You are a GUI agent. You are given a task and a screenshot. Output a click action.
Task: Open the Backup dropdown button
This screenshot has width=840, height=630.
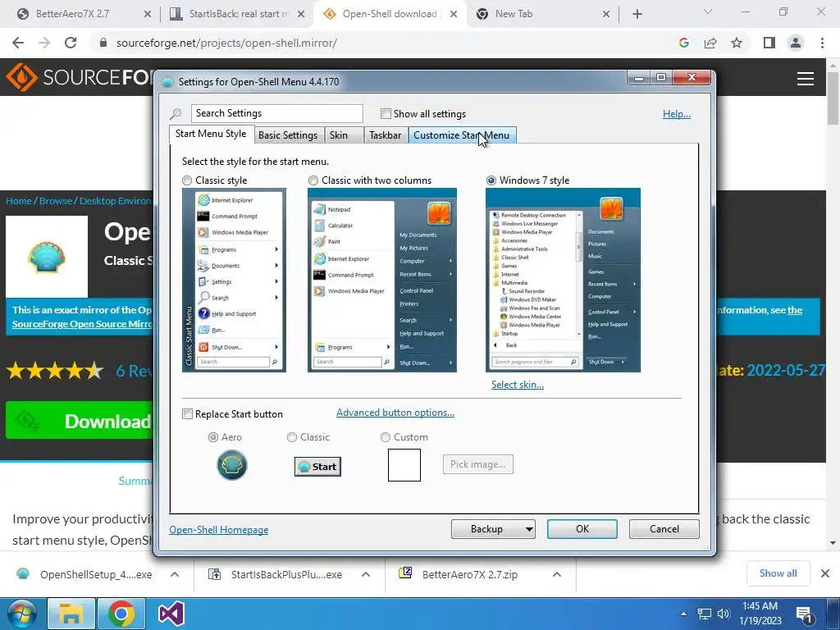click(493, 529)
